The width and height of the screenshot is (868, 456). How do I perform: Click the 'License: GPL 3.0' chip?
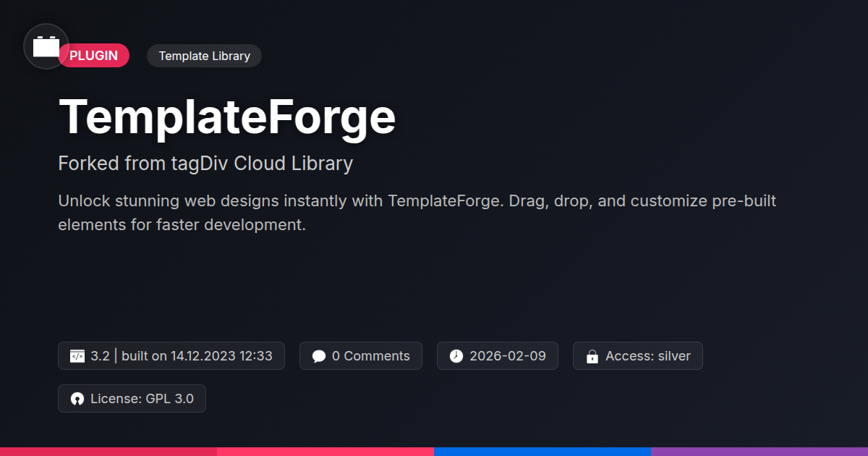coord(132,399)
